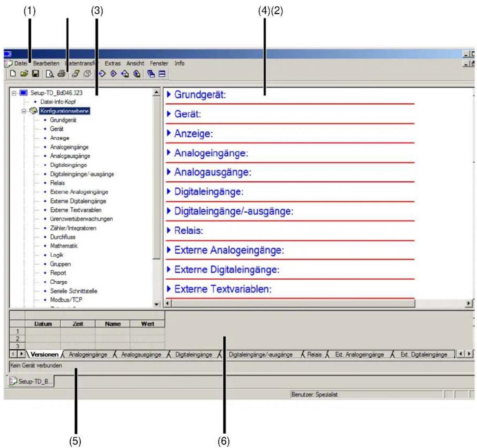The width and height of the screenshot is (477, 448).
Task: Switch to the Analogeingänge bottom tab
Action: tap(88, 354)
